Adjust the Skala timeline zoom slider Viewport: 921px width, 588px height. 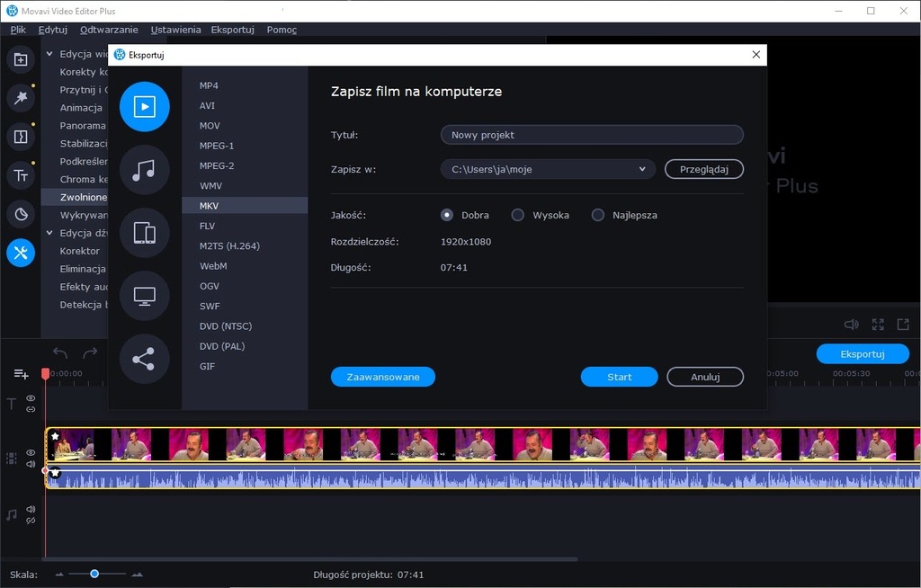pos(94,574)
